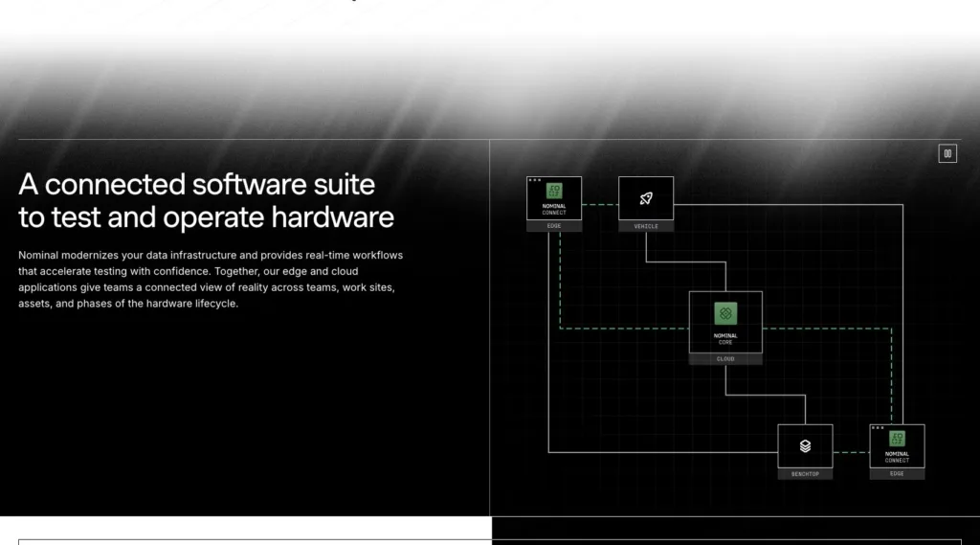Image resolution: width=980 pixels, height=545 pixels.
Task: Click the three window dots on top-left Connect node
Action: [x=534, y=180]
